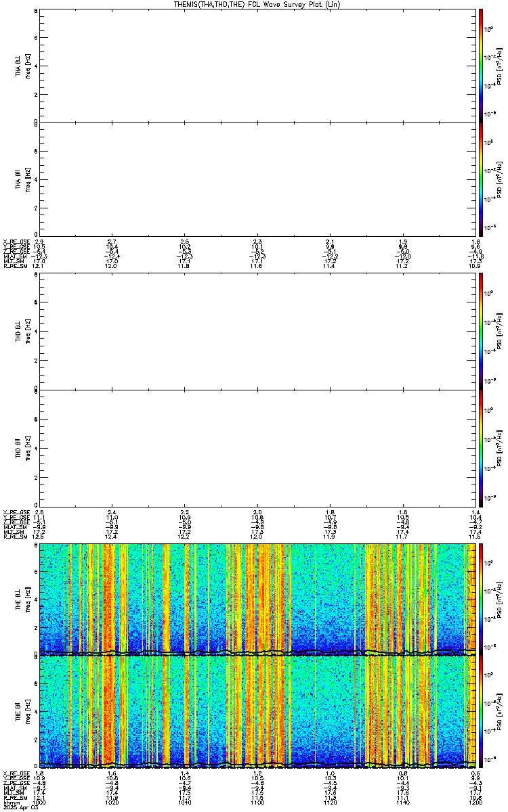Click the PSD color bar beside THD B⊥ panel
Image resolution: width=508 pixels, height=812 pixels.
(x=481, y=331)
